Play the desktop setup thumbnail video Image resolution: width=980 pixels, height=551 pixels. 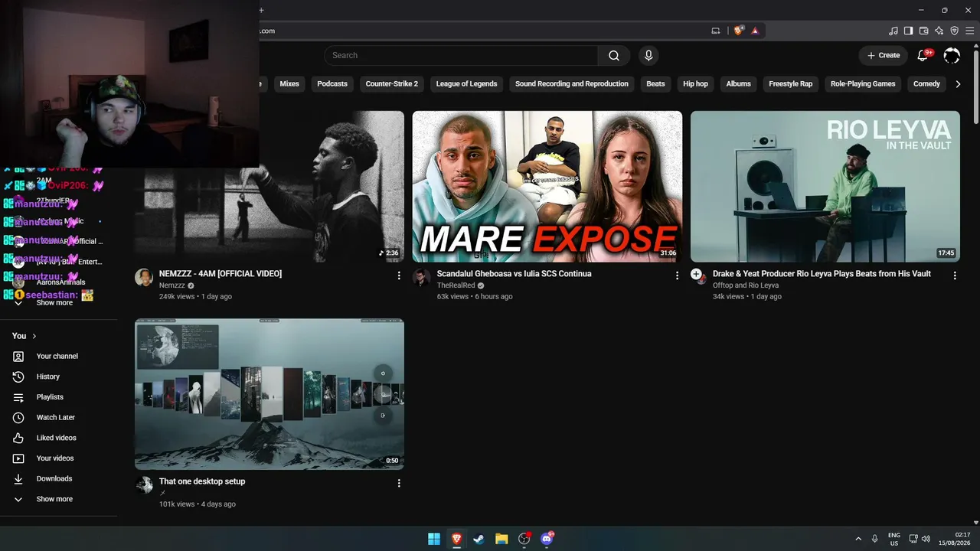269,394
